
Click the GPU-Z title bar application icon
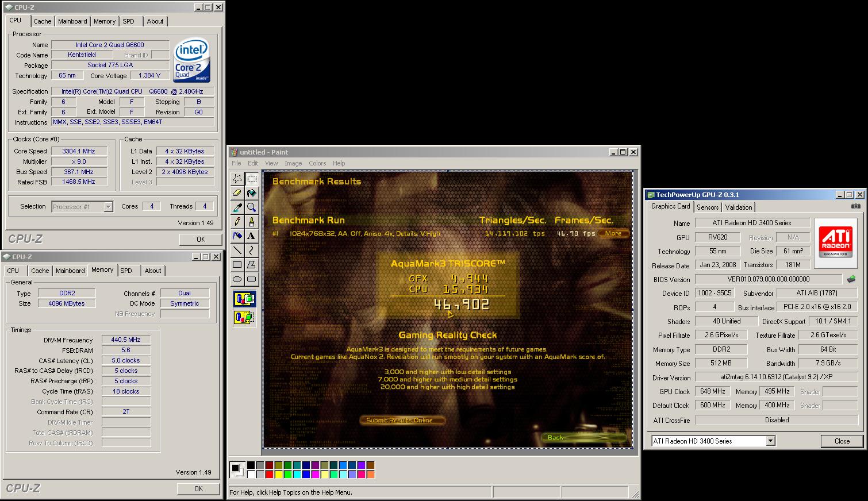pos(650,195)
